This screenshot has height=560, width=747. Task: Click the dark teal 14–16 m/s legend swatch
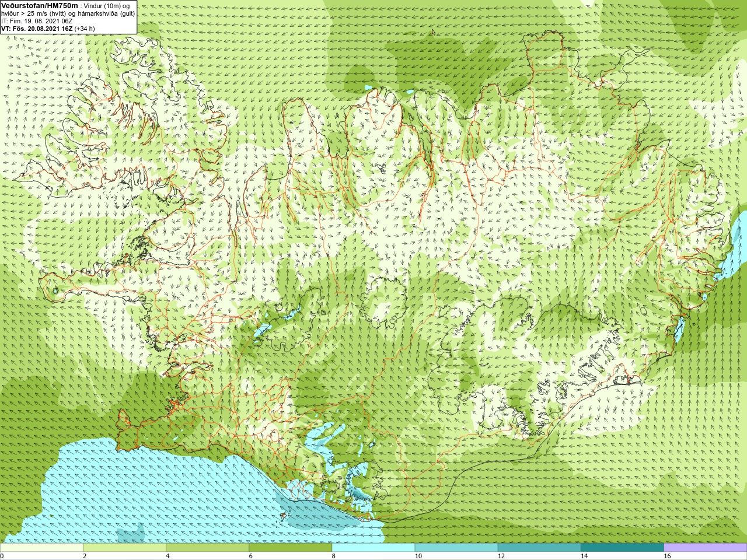click(x=622, y=548)
